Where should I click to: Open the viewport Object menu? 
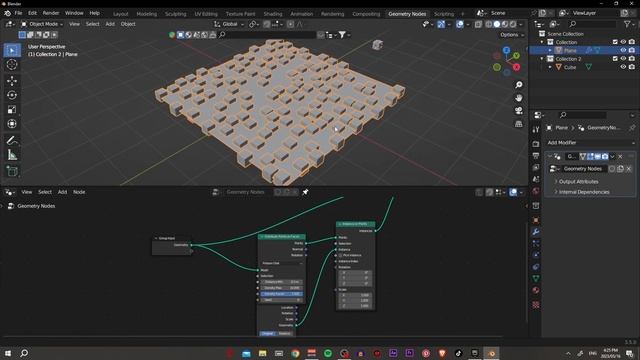128,24
